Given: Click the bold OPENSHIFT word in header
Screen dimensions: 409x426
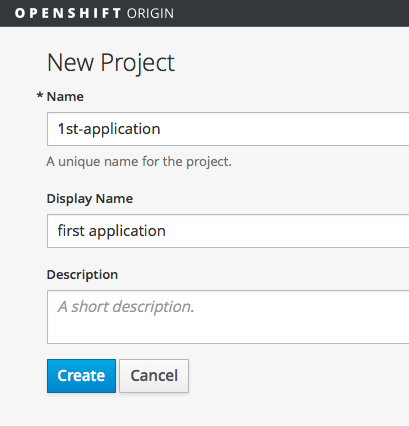Looking at the screenshot, I should tap(68, 13).
